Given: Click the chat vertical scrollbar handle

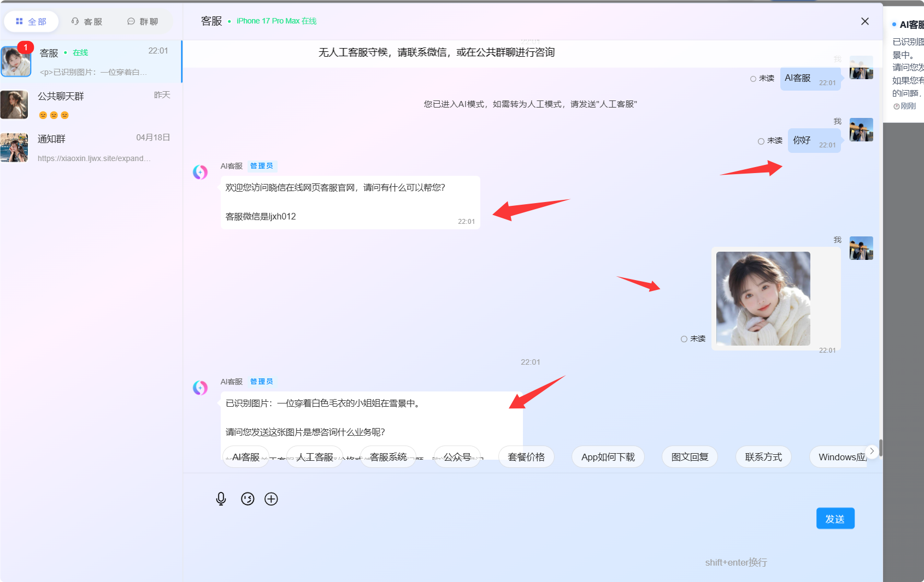Looking at the screenshot, I should coord(880,448).
